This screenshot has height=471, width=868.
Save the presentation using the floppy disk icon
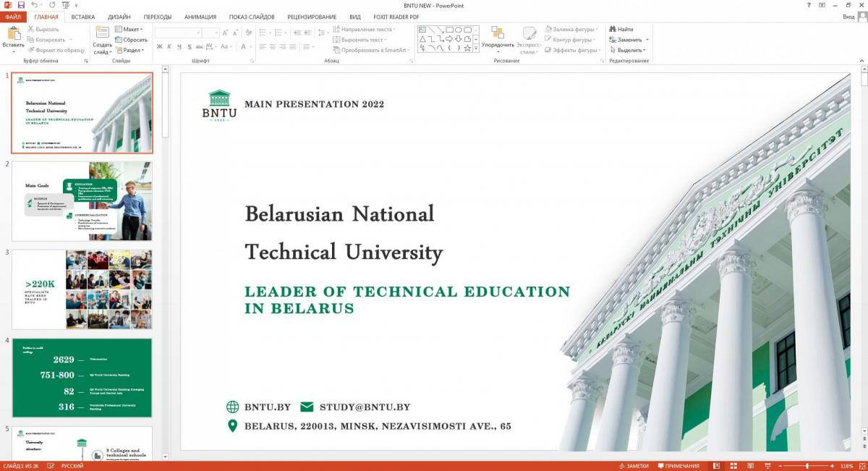pos(21,5)
